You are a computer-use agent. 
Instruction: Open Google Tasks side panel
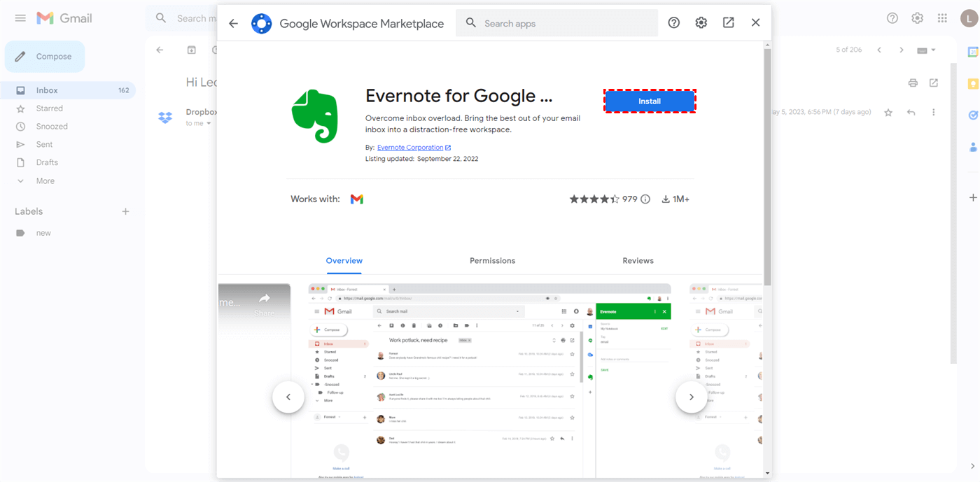click(x=973, y=115)
